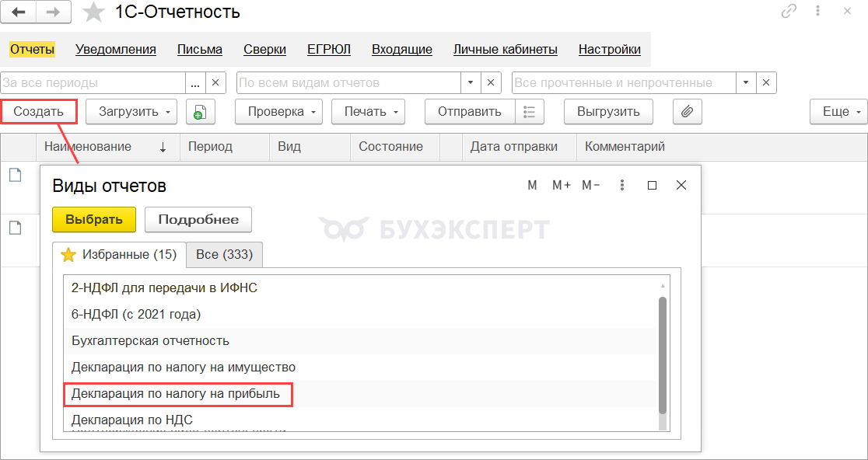868x460 pixels.
Task: Sort by the Дата отправки column header
Action: pyautogui.click(x=520, y=147)
